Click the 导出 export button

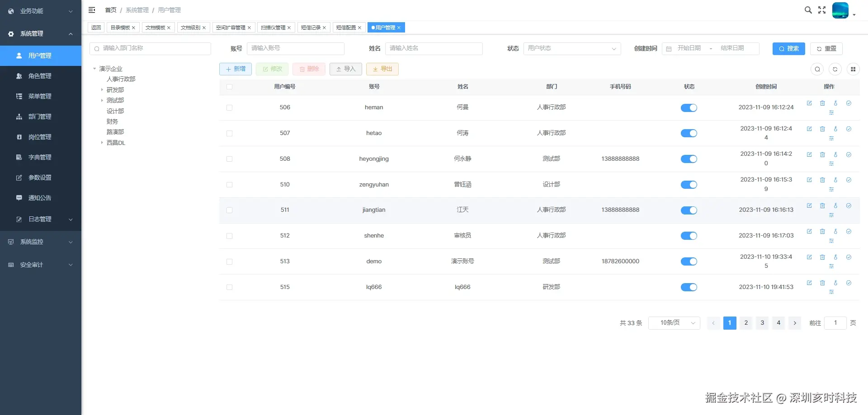[382, 69]
